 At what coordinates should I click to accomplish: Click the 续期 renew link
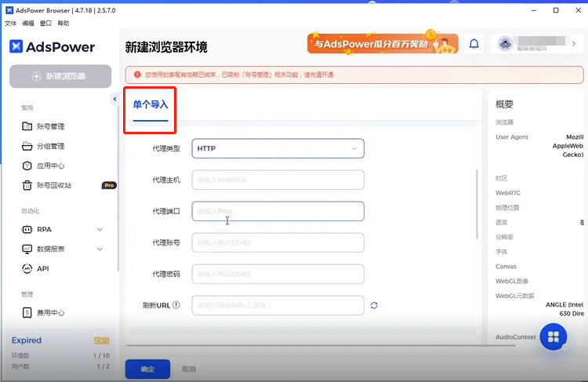(101, 340)
